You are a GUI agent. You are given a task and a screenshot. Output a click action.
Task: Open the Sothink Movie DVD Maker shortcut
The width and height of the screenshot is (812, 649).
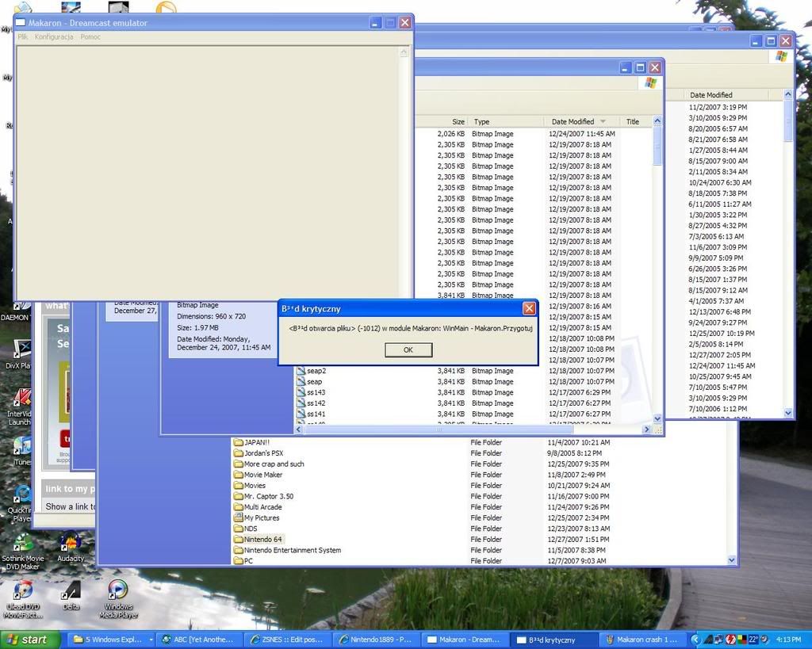click(x=23, y=552)
